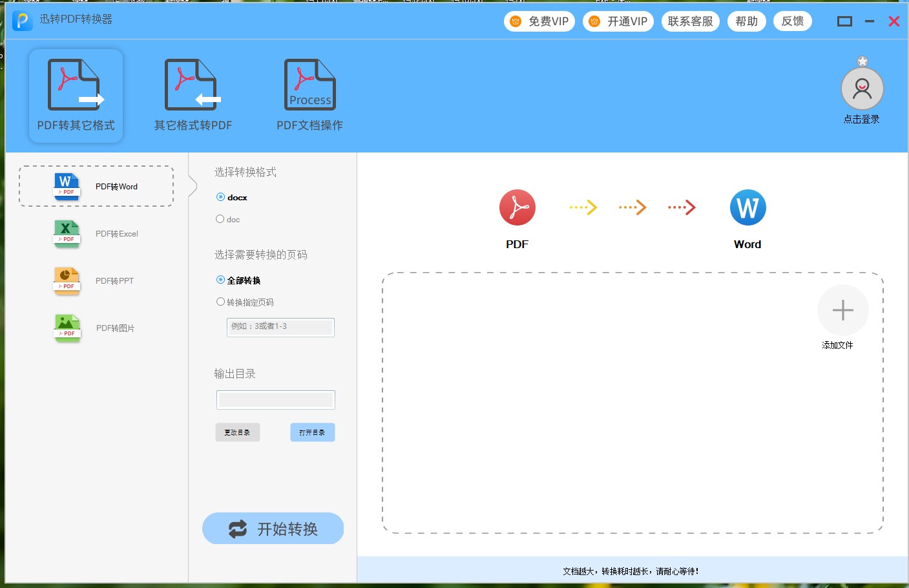
Task: Click the output directory path field
Action: (x=276, y=400)
